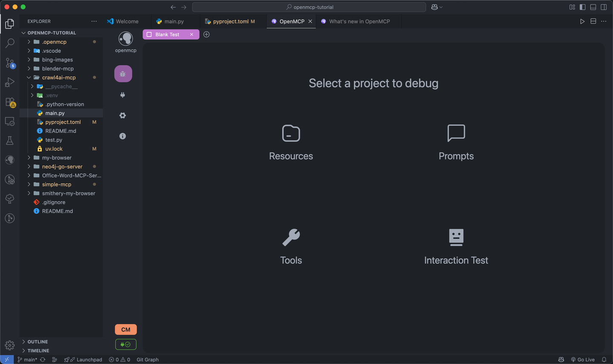Open the Git Graph circular icon view
The height and width of the screenshot is (364, 613).
[x=10, y=218]
